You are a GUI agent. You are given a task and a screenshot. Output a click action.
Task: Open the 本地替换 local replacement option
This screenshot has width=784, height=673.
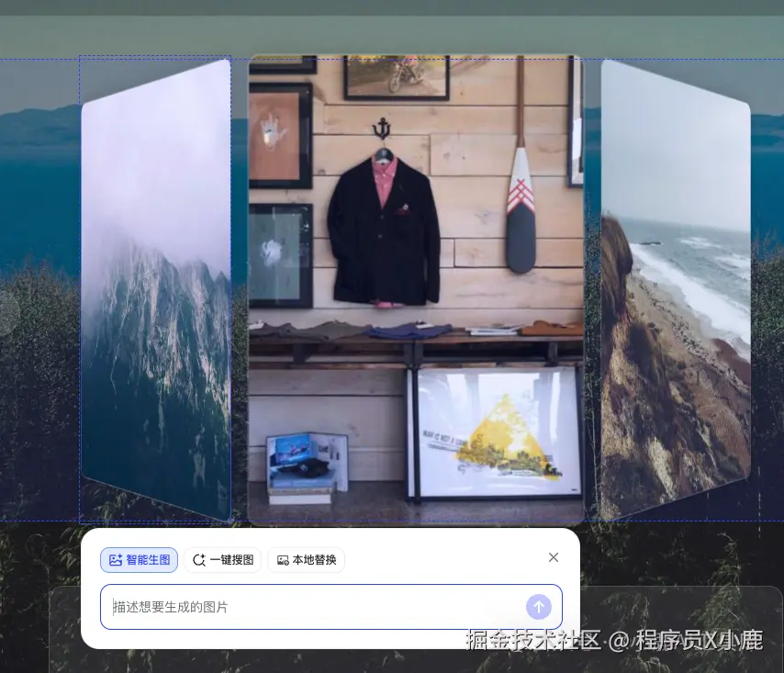pos(306,559)
